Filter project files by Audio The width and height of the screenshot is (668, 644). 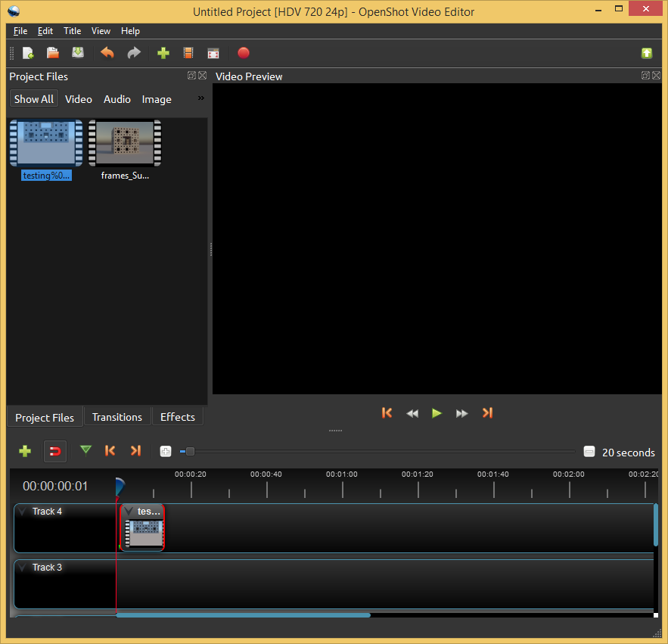pos(117,99)
